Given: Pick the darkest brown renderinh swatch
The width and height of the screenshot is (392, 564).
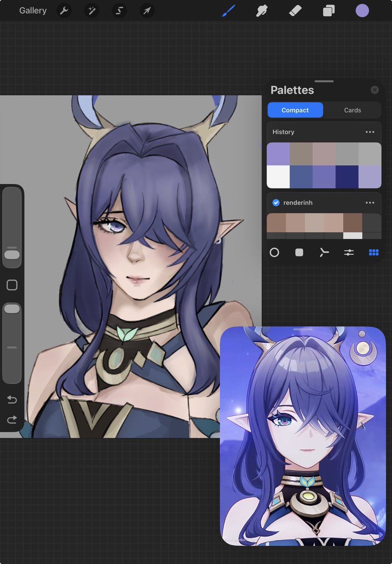Looking at the screenshot, I should [353, 223].
